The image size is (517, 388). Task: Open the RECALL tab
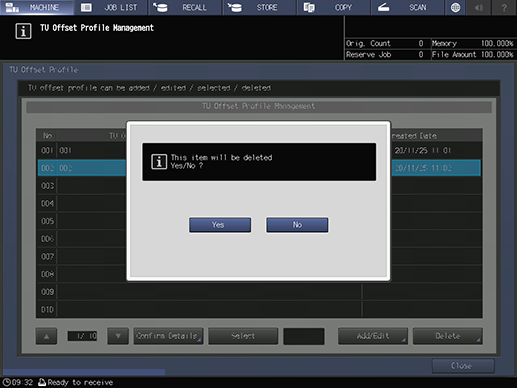point(185,7)
